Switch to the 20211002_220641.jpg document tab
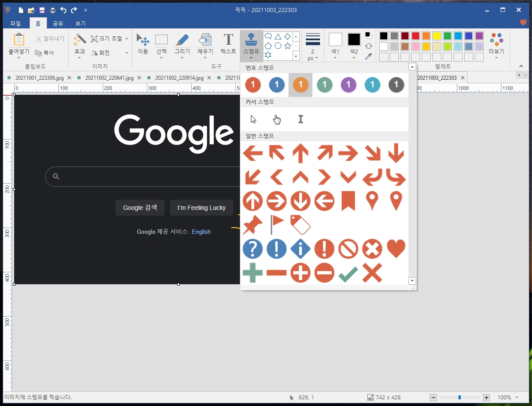The image size is (532, 406). (x=109, y=77)
